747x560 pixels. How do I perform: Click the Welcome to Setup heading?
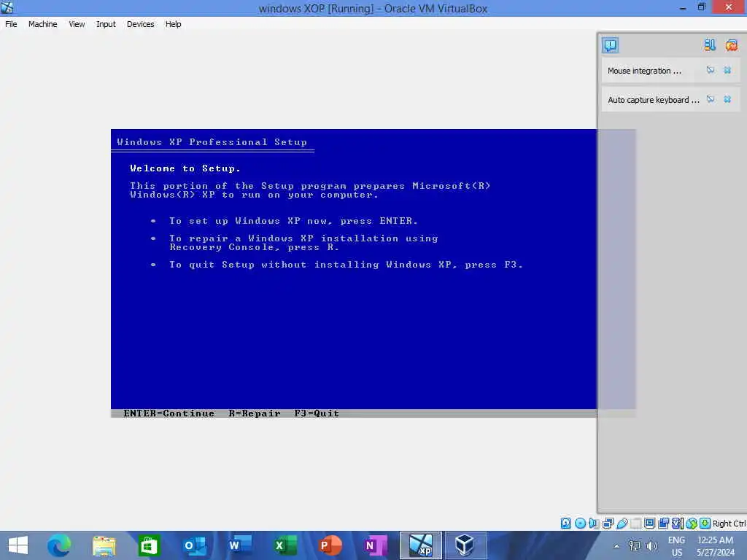click(185, 168)
